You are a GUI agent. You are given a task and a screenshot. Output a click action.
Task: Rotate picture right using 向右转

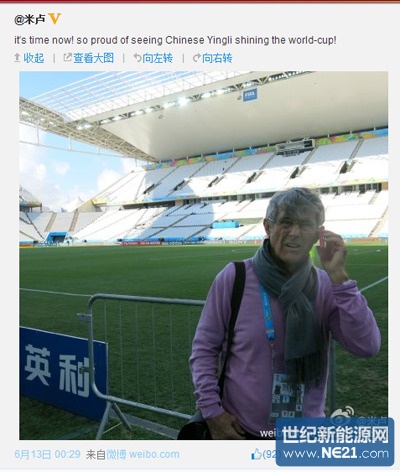click(x=217, y=58)
